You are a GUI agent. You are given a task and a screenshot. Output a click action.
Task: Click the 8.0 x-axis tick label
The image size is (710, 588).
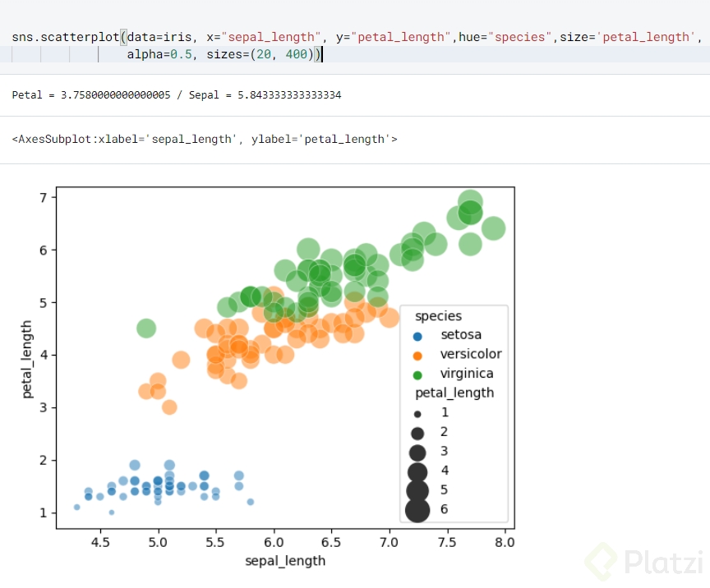[x=505, y=542]
